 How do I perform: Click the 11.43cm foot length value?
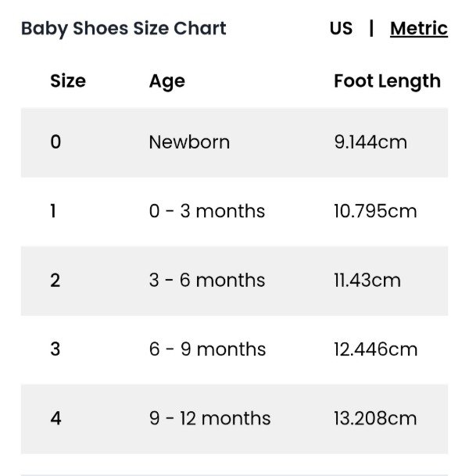pyautogui.click(x=367, y=281)
